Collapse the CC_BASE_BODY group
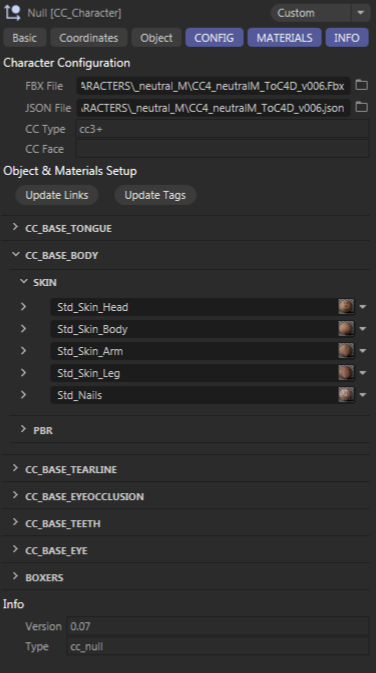 point(15,255)
